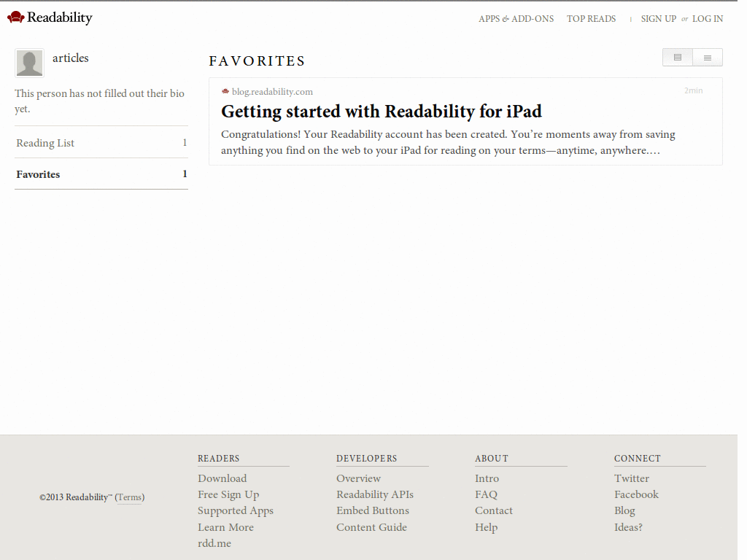Click the 2min timestamp on the article
The width and height of the screenshot is (747, 560).
tap(693, 90)
